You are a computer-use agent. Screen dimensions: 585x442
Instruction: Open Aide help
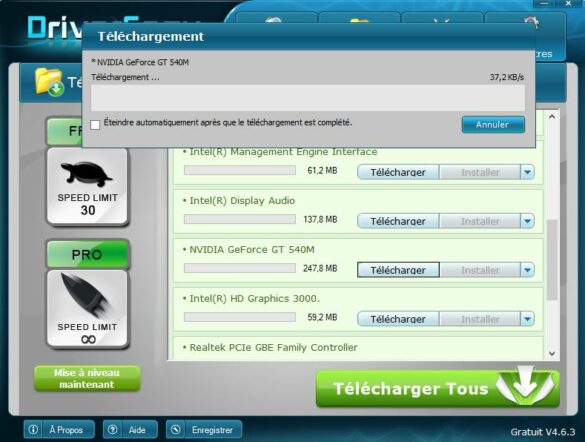(x=130, y=430)
